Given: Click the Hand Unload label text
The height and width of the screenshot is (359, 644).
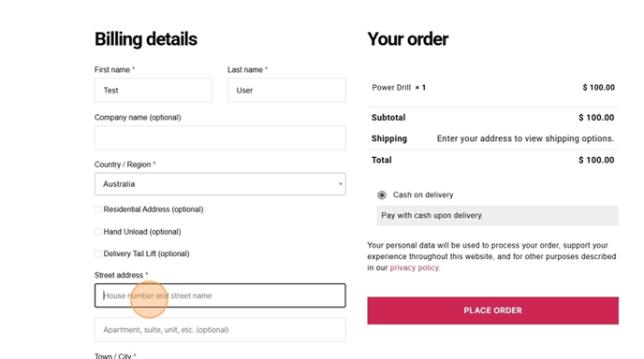Looking at the screenshot, I should tap(142, 232).
